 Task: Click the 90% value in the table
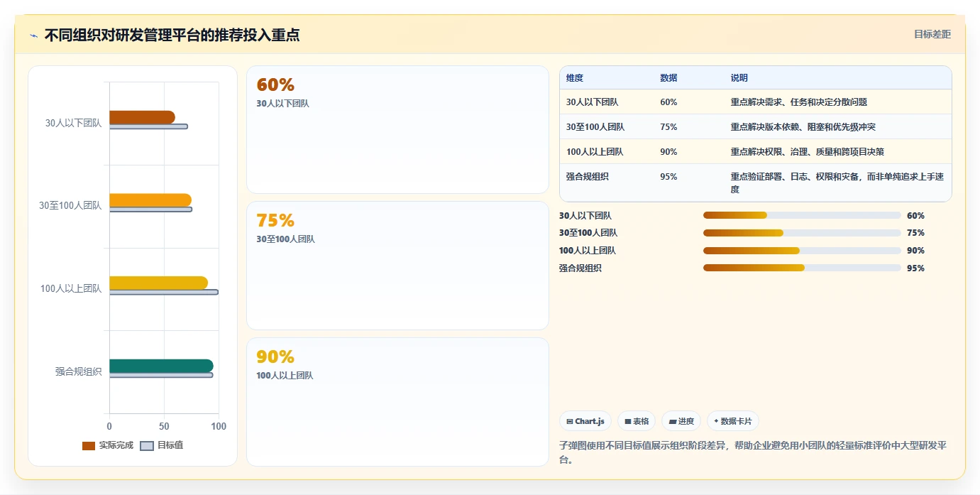point(668,152)
